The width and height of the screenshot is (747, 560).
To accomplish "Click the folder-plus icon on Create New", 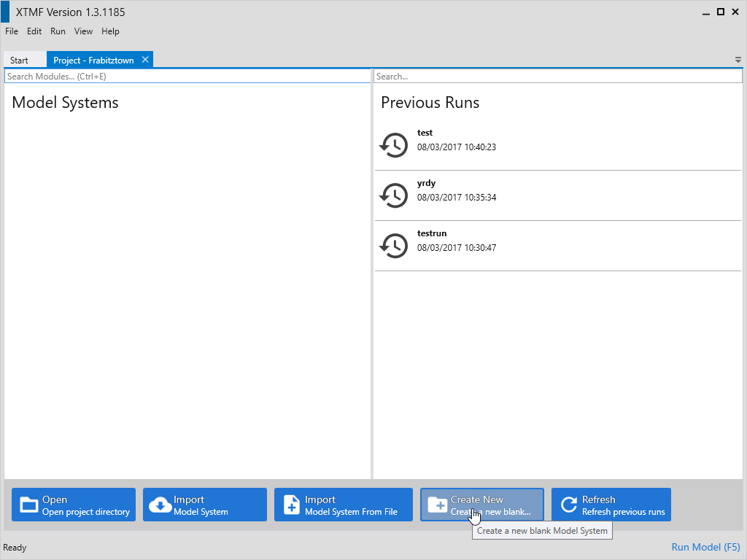I will click(x=437, y=505).
